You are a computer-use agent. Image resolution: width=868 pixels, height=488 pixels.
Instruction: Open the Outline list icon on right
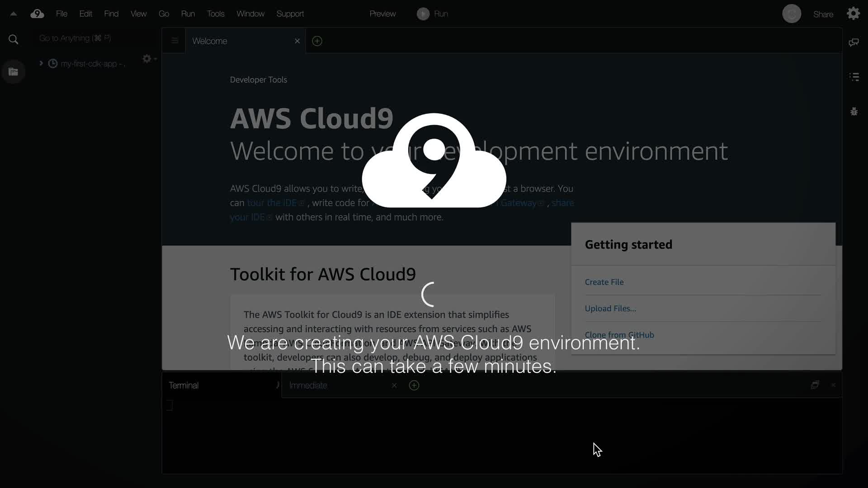[x=854, y=77]
